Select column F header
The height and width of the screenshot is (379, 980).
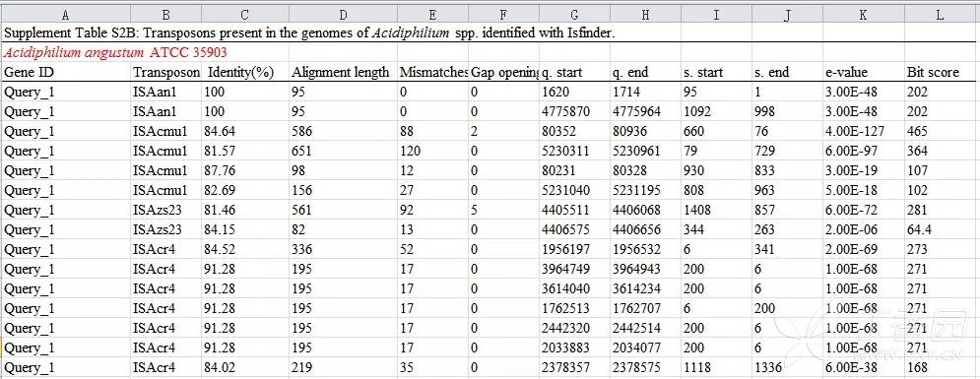[x=503, y=15]
